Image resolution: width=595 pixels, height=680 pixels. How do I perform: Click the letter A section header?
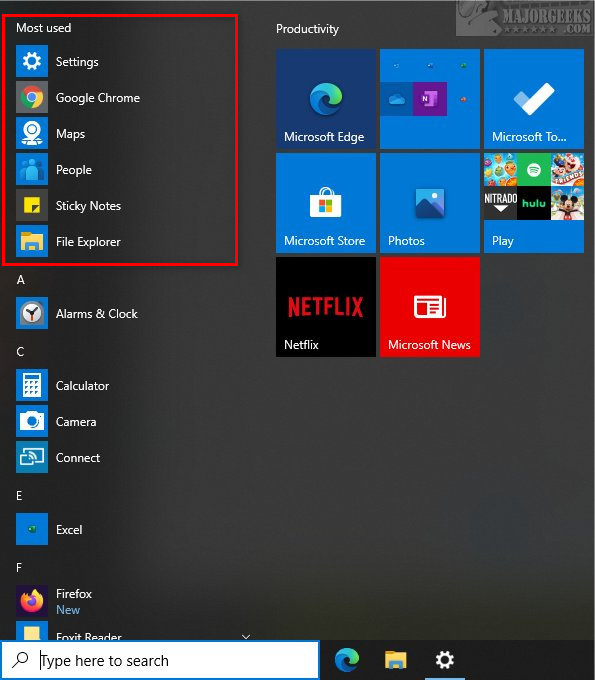coord(20,280)
